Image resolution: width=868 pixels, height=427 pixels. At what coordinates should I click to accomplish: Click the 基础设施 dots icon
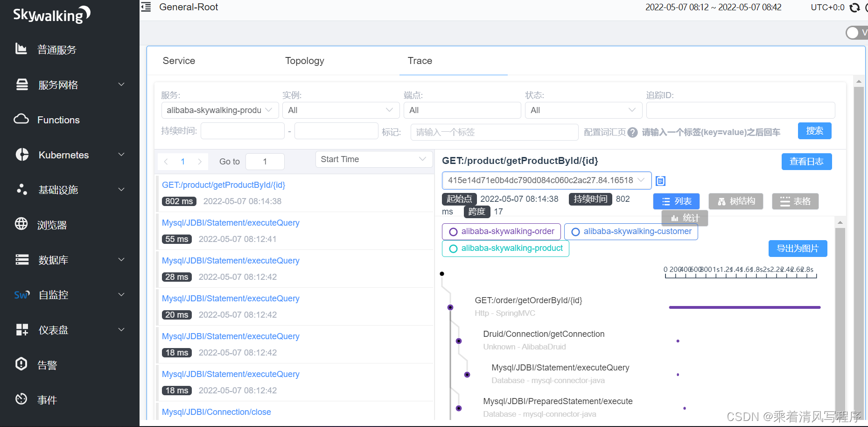(21, 189)
